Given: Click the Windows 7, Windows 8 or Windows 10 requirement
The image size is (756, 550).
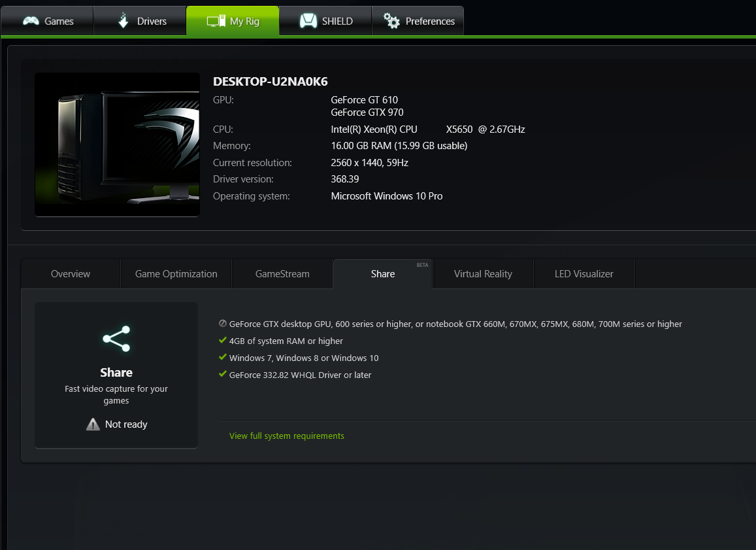Looking at the screenshot, I should click(304, 358).
